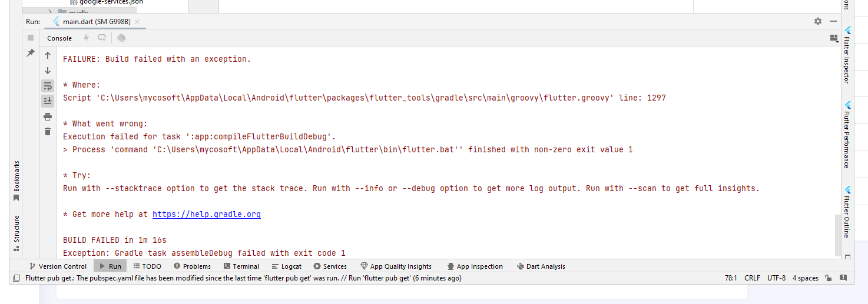Print console output using printer icon

click(48, 116)
